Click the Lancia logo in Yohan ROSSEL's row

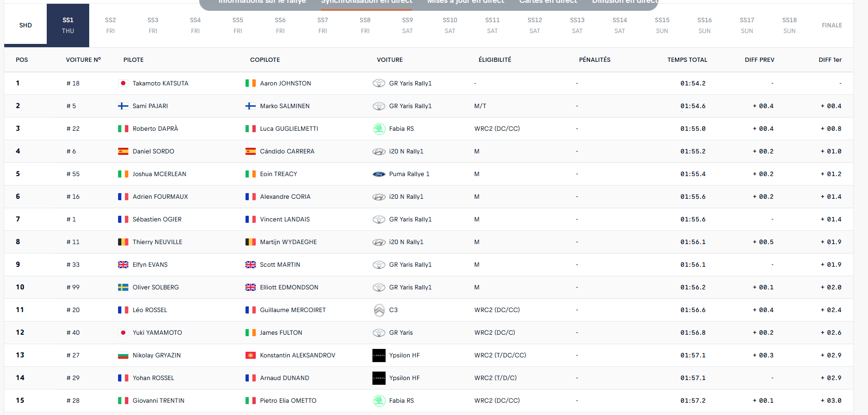[379, 378]
